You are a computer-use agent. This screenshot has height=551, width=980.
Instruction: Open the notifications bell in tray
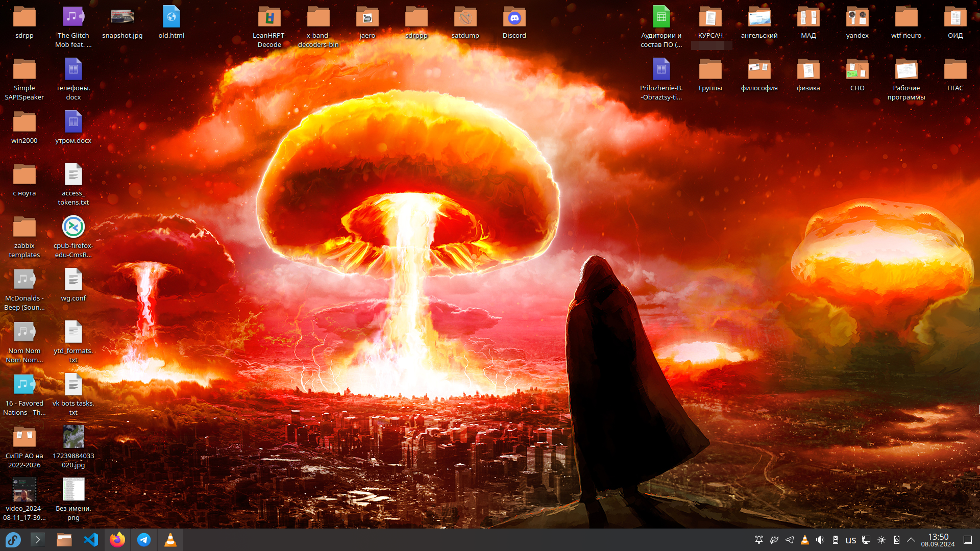(x=759, y=540)
